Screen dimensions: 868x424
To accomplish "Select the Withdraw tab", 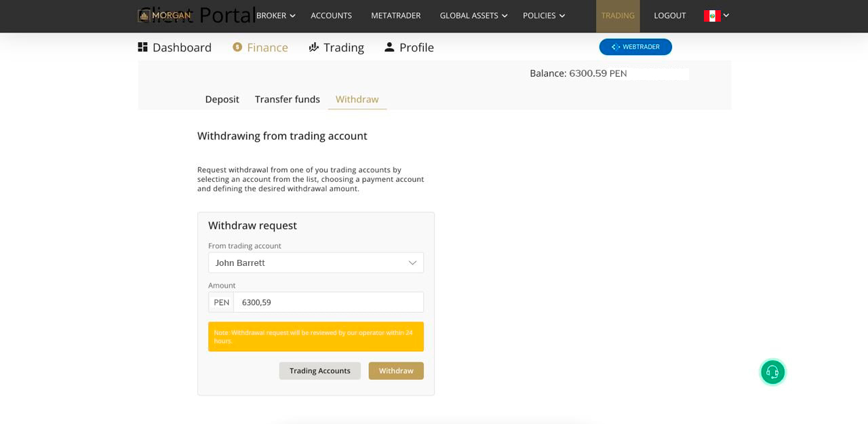I will tap(357, 99).
